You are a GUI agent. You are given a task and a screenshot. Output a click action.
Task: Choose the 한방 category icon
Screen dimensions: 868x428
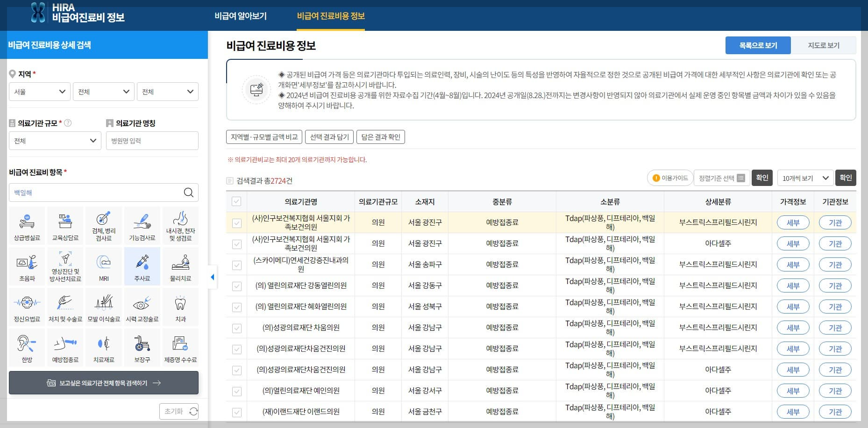pyautogui.click(x=27, y=347)
